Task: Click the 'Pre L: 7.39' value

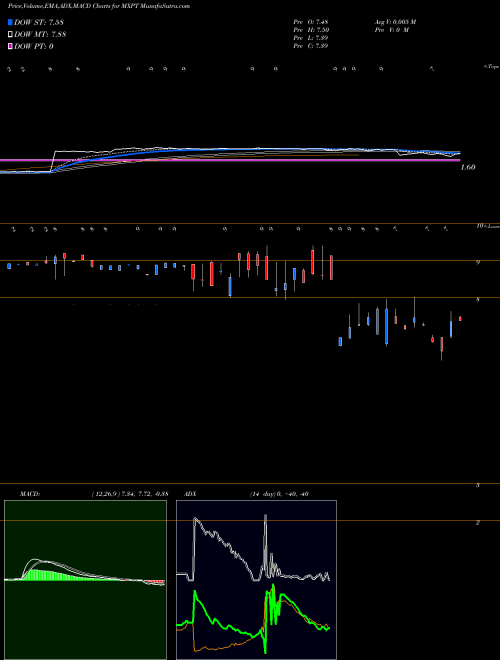Action: click(x=311, y=38)
